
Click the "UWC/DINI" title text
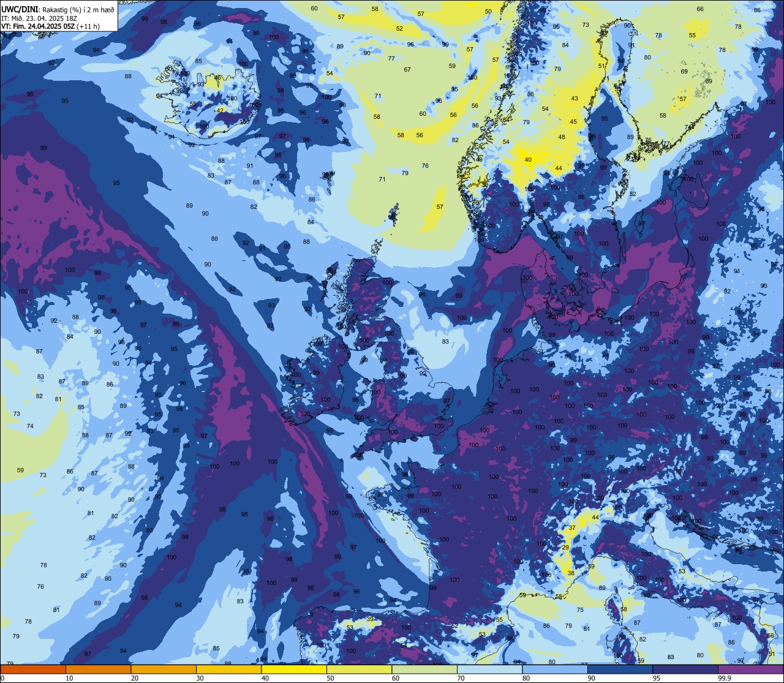click(x=20, y=9)
